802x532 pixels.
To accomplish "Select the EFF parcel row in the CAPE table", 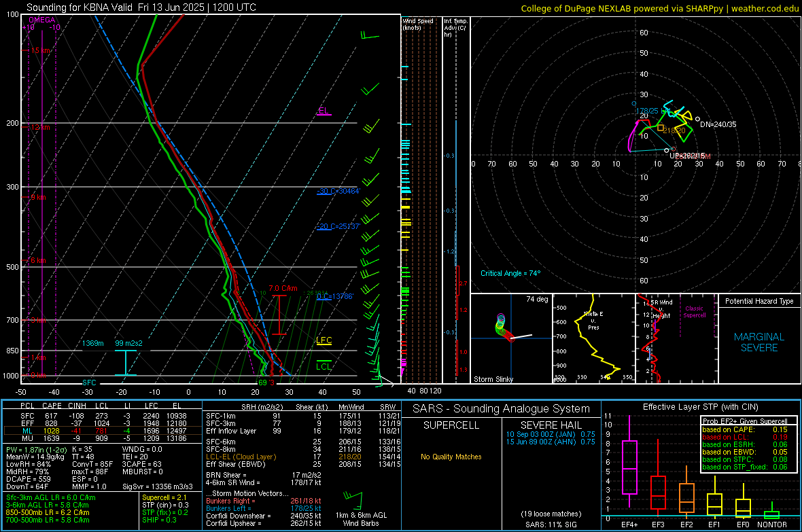I will [103, 423].
